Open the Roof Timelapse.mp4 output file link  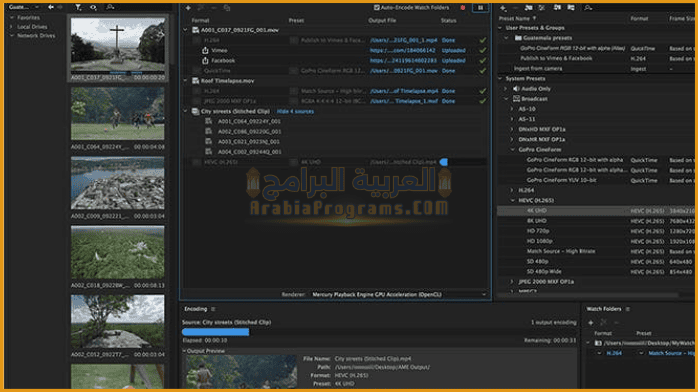404,91
